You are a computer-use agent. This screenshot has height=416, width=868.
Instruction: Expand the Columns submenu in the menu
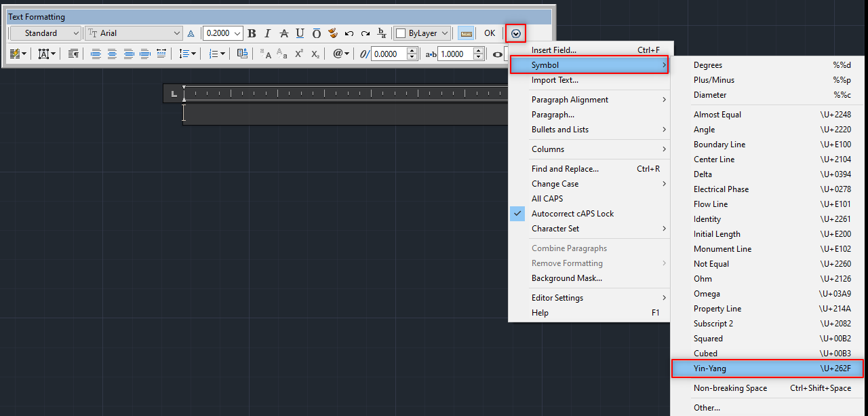point(589,149)
